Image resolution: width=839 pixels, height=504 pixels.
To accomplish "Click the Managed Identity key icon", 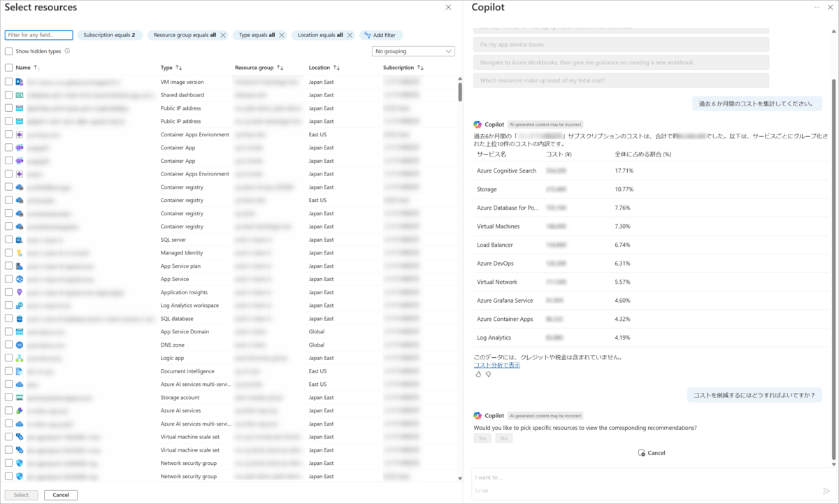I will click(20, 253).
